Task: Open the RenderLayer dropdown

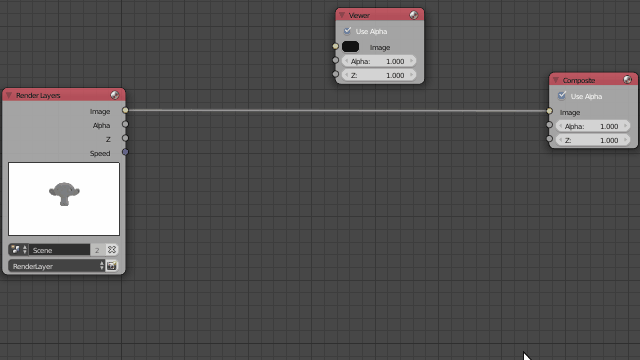Action: tap(56, 266)
